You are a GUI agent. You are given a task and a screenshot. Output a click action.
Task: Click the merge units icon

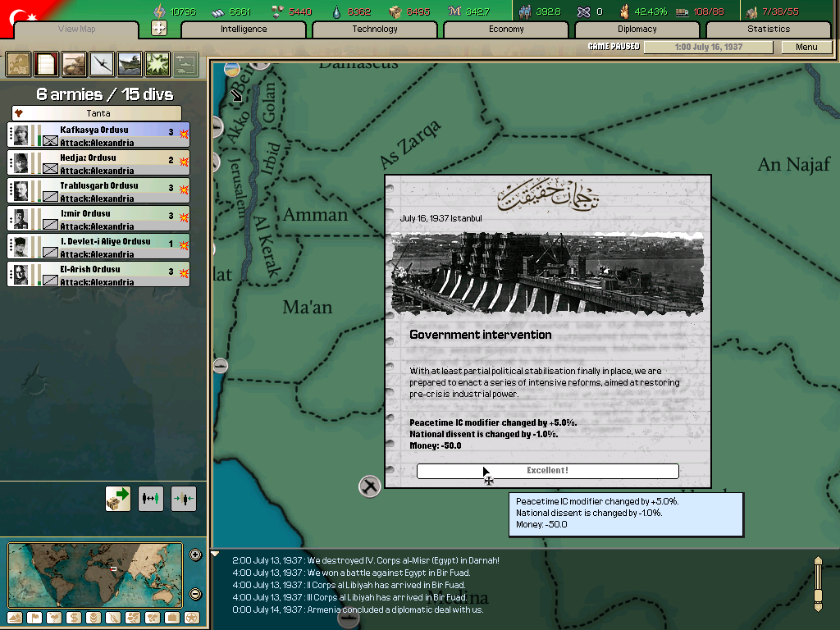[184, 498]
